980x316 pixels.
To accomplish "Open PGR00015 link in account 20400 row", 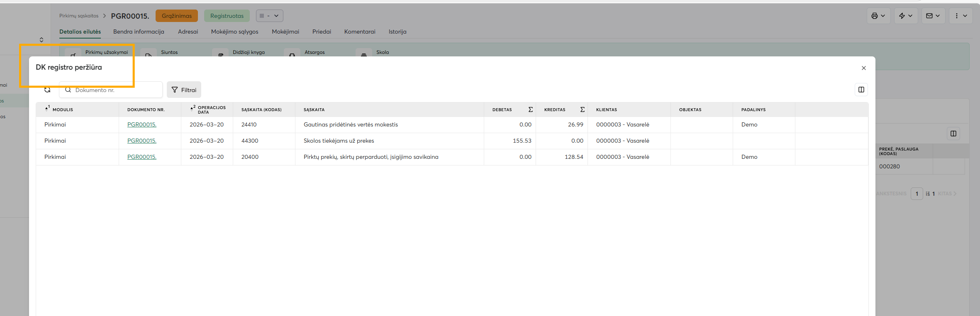I will (141, 157).
